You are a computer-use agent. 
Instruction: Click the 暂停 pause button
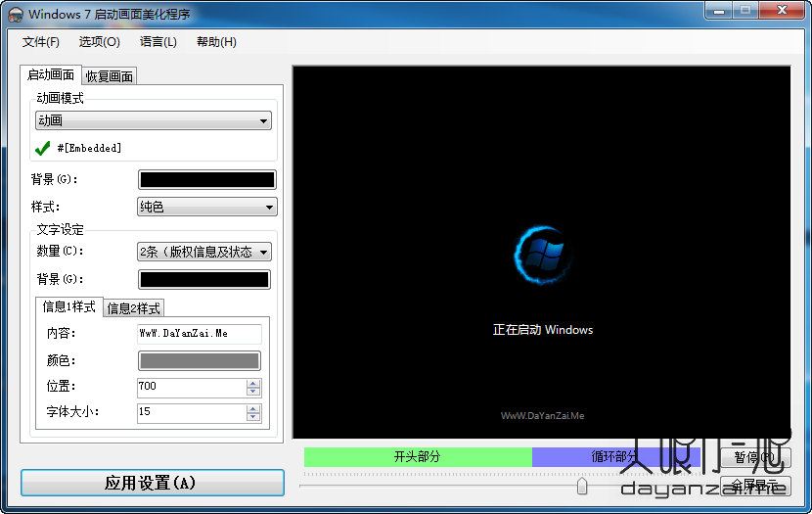755,457
